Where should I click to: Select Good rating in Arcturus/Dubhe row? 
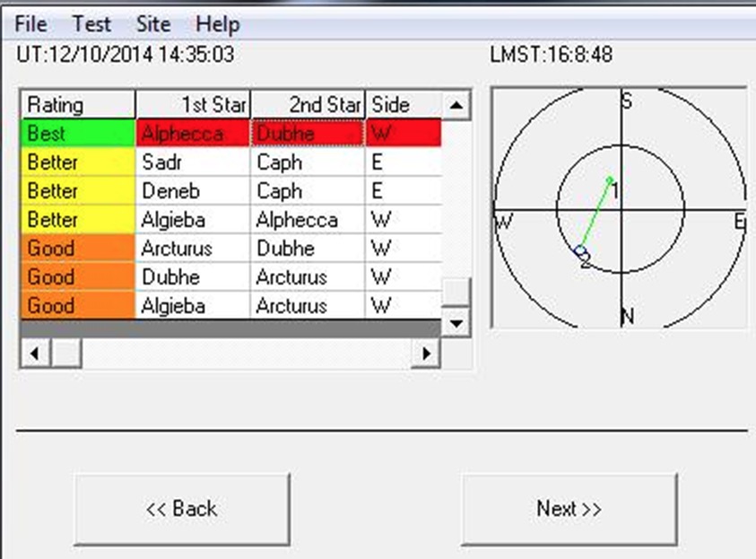(x=78, y=249)
